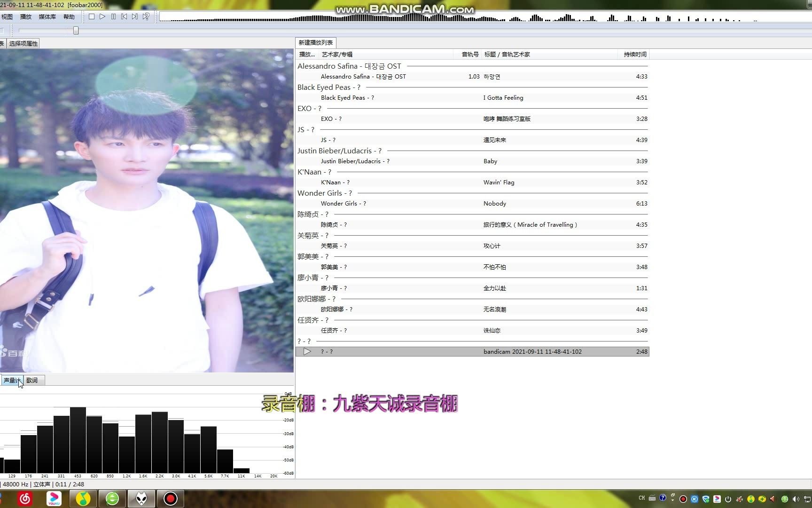Click the Play button in the toolbar
This screenshot has height=508, width=812.
(x=102, y=16)
